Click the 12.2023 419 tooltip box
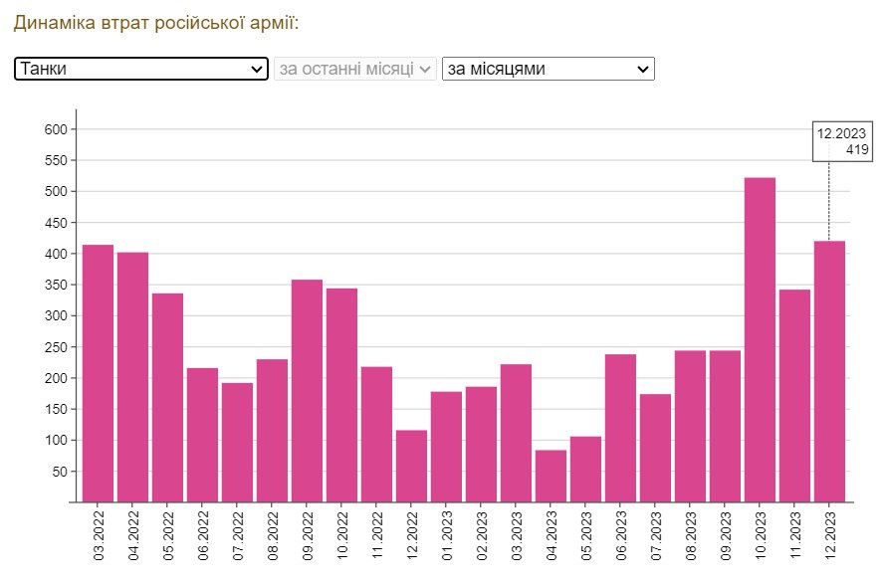The width and height of the screenshot is (884, 588). [x=842, y=141]
